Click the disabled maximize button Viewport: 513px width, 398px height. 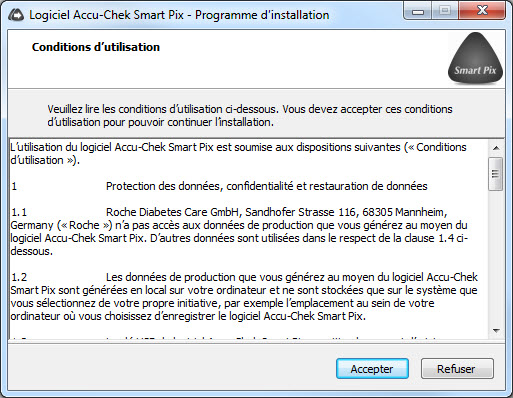445,12
